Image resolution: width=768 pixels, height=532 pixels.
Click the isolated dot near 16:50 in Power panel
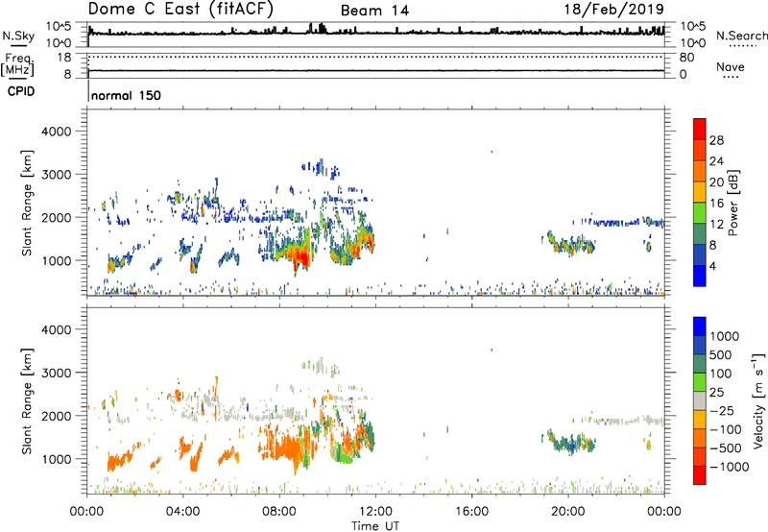492,152
